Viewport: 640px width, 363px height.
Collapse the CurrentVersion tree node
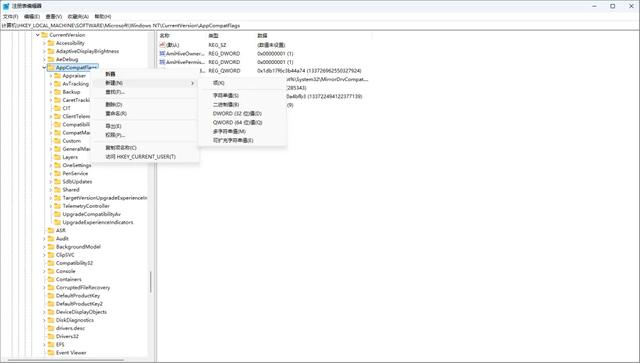38,35
